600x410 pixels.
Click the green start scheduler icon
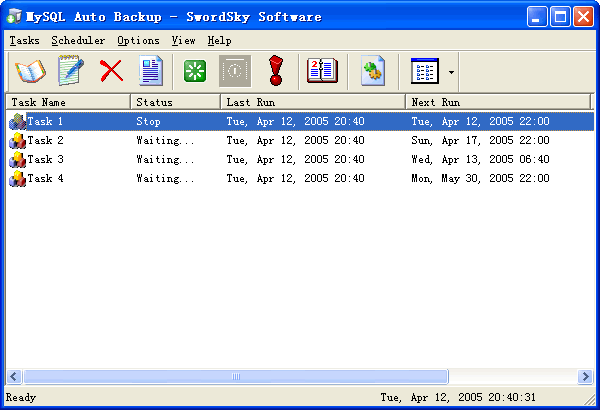(195, 71)
